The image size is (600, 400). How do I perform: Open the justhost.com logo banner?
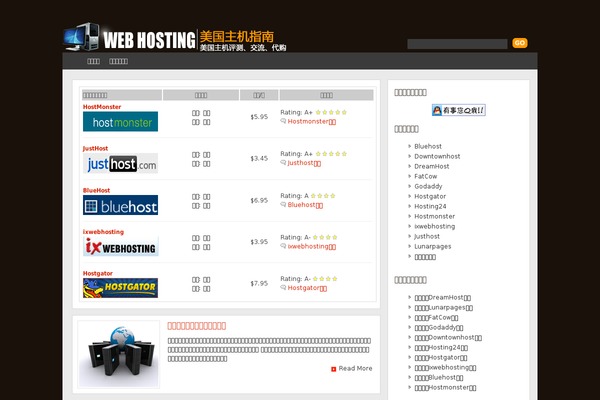[x=121, y=164]
